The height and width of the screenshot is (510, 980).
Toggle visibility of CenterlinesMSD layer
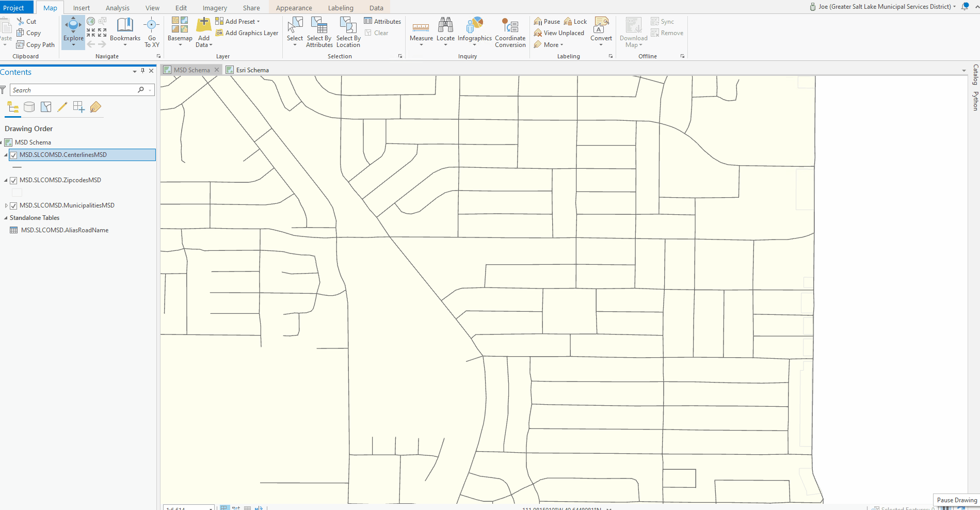[x=14, y=155]
